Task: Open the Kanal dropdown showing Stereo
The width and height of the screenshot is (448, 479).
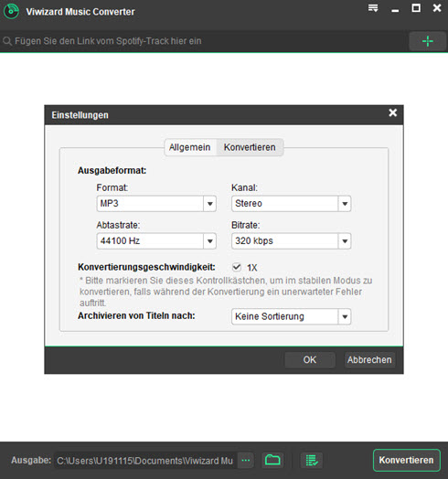Action: click(292, 204)
